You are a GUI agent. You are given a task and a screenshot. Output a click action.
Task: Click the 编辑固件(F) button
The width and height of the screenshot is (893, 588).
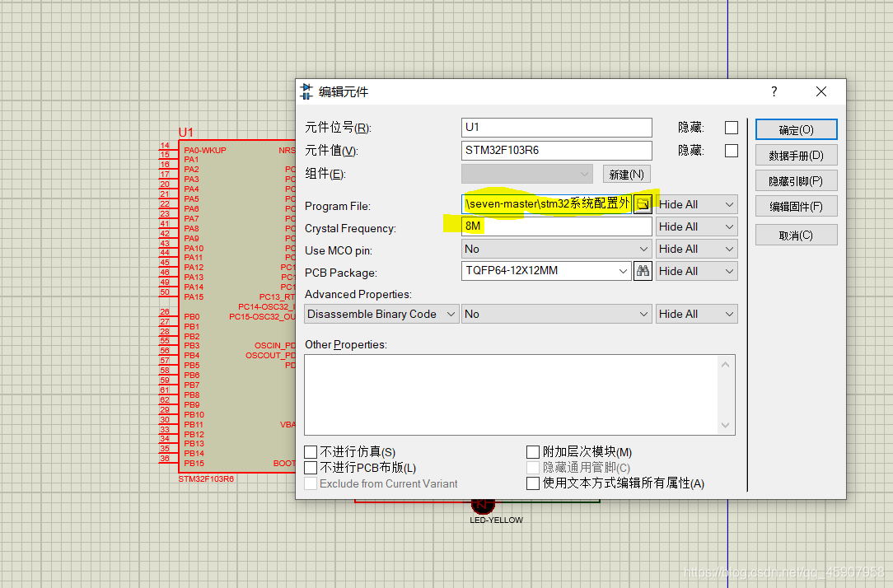796,207
